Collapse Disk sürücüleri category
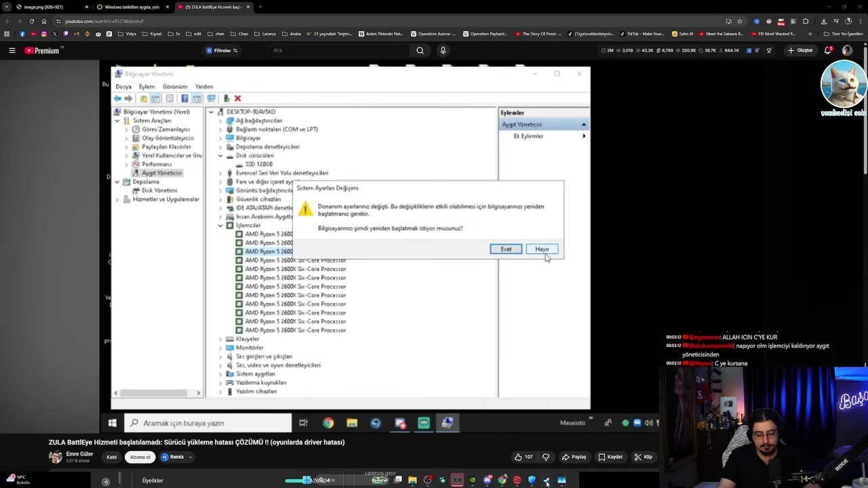Viewport: 868px width, 488px height. tap(220, 156)
